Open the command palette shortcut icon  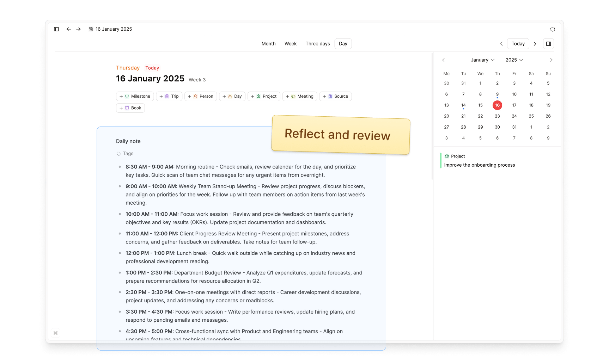pyautogui.click(x=55, y=333)
